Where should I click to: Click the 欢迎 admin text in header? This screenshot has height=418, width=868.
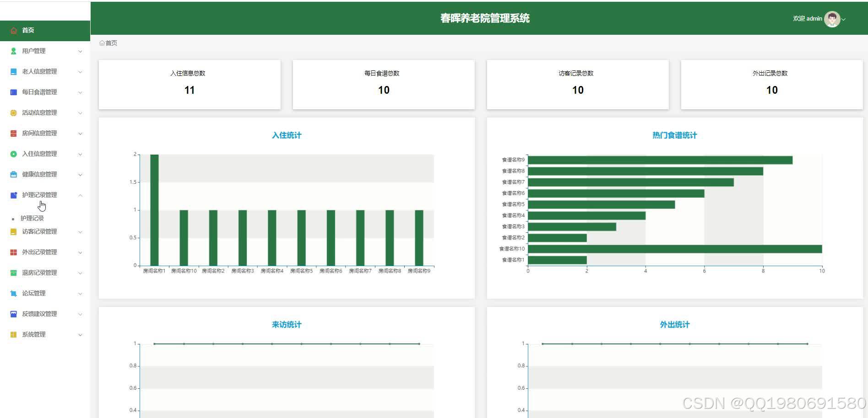point(807,19)
